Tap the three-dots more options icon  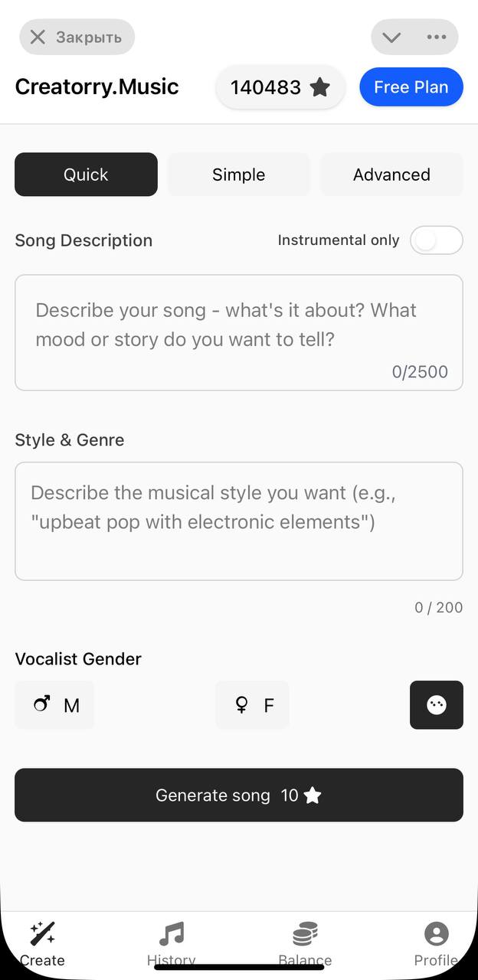point(437,37)
